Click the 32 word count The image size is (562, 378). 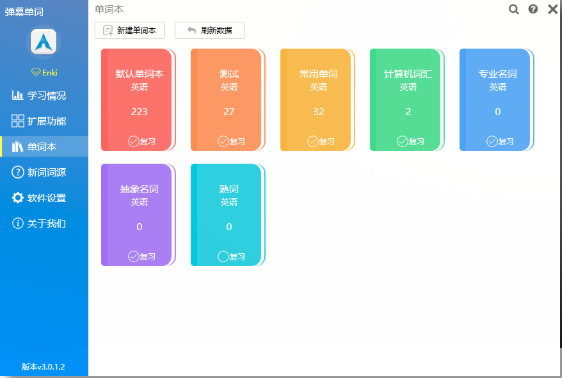click(319, 112)
